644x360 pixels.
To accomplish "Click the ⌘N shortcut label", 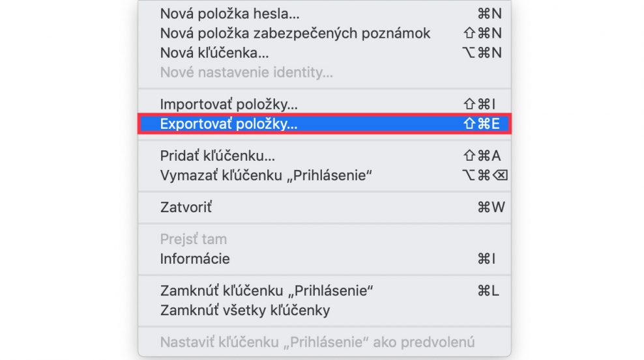I will [x=490, y=14].
